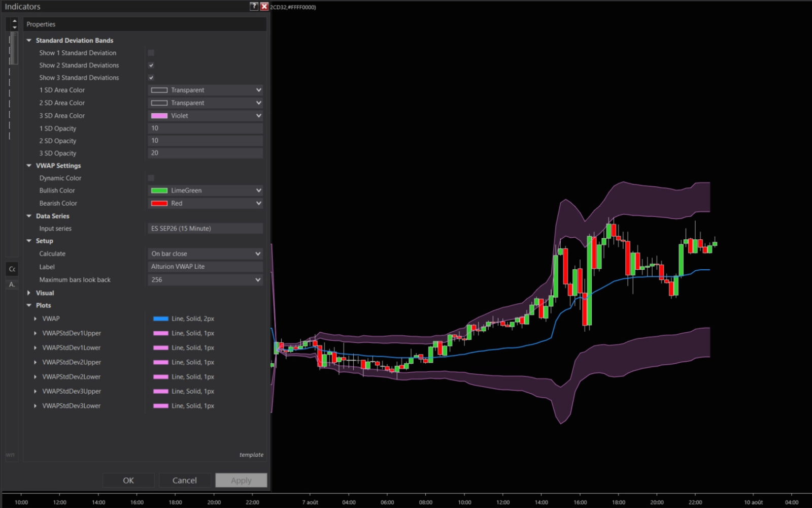The width and height of the screenshot is (812, 508).
Task: Open the 3 SD Area Color Violet dropdown
Action: click(206, 116)
